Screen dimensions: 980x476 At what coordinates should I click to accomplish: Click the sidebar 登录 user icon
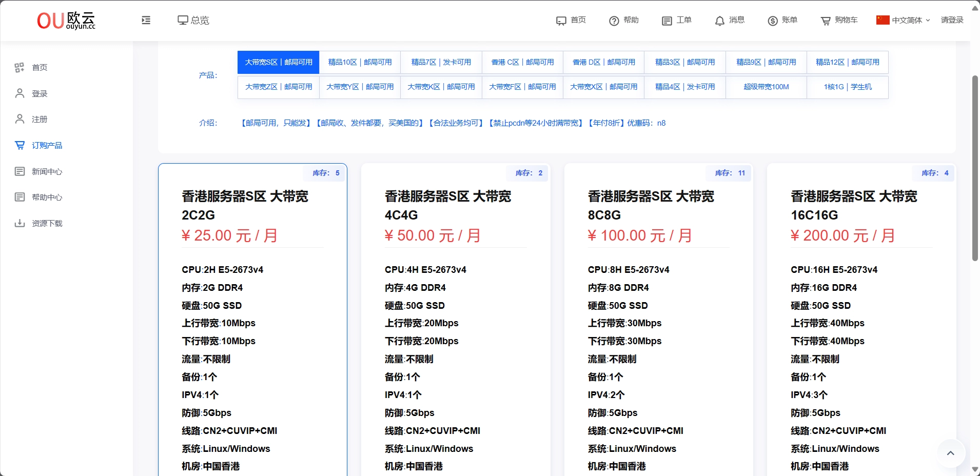click(x=19, y=93)
